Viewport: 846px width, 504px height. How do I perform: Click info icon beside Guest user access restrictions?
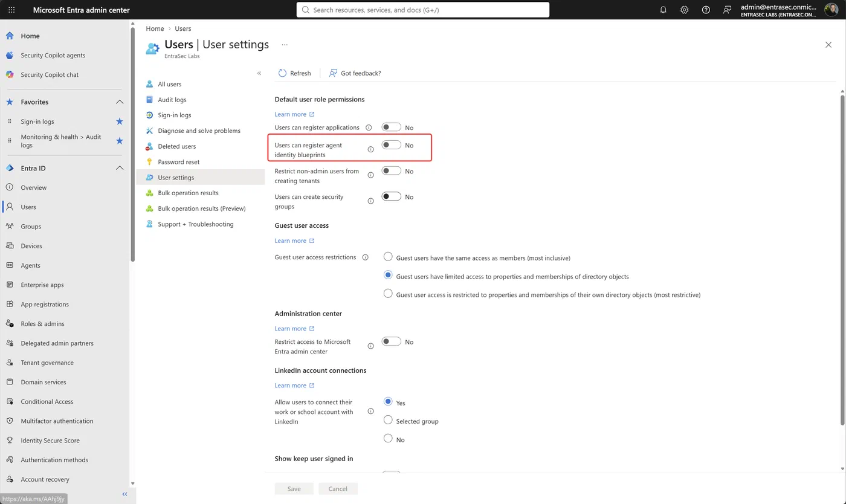365,257
